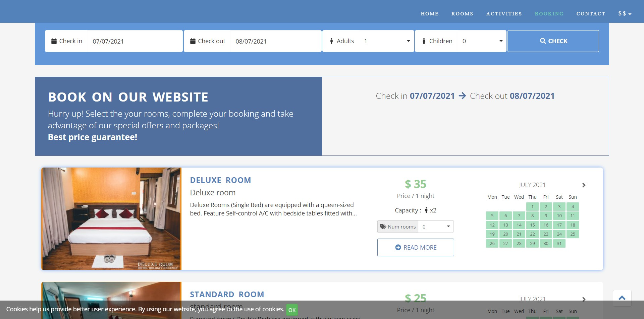Viewport: 644px width, 319px height.
Task: Click the search icon in CHECK button
Action: 543,41
